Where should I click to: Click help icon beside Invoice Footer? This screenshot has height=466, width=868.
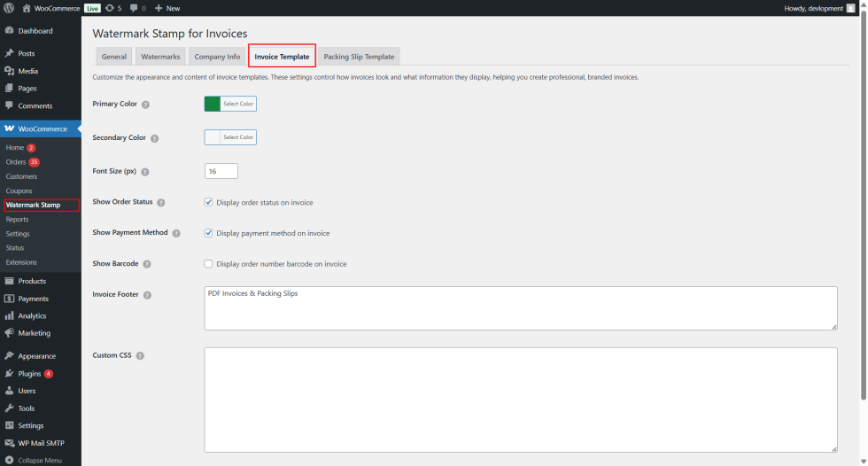(147, 295)
